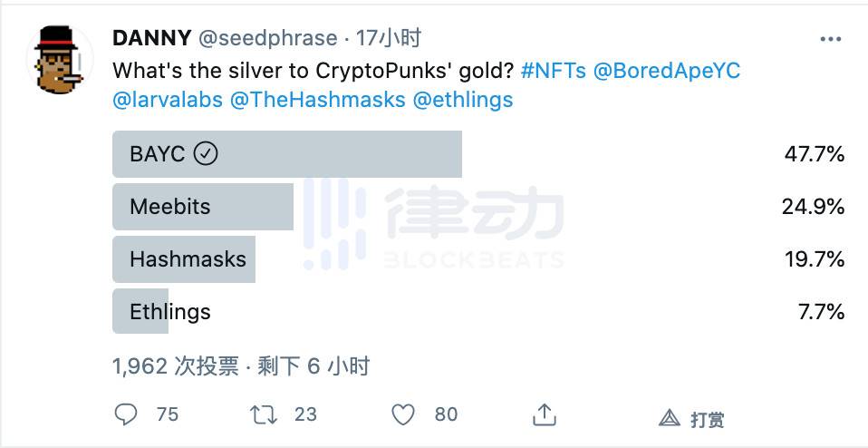Click the retweet arrows icon

pos(263,415)
